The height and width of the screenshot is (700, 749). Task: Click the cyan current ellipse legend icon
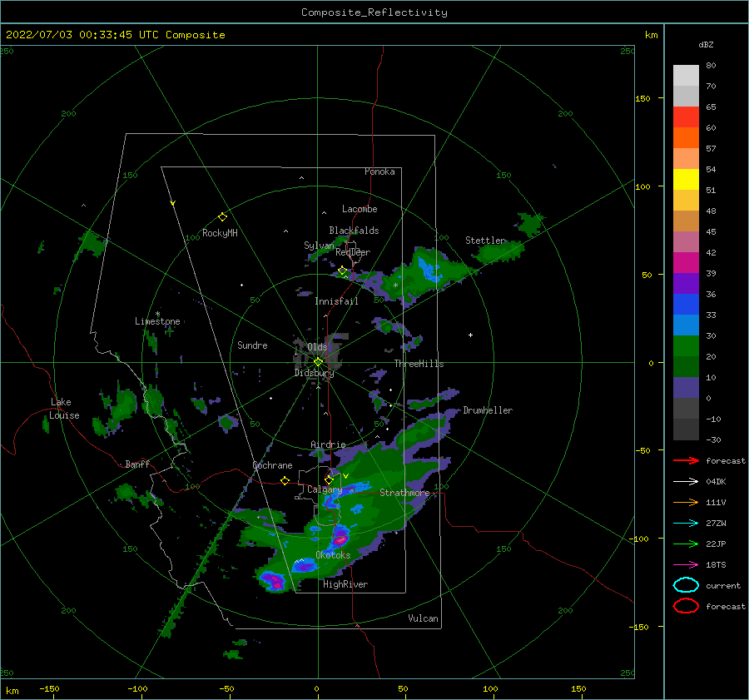(x=686, y=585)
